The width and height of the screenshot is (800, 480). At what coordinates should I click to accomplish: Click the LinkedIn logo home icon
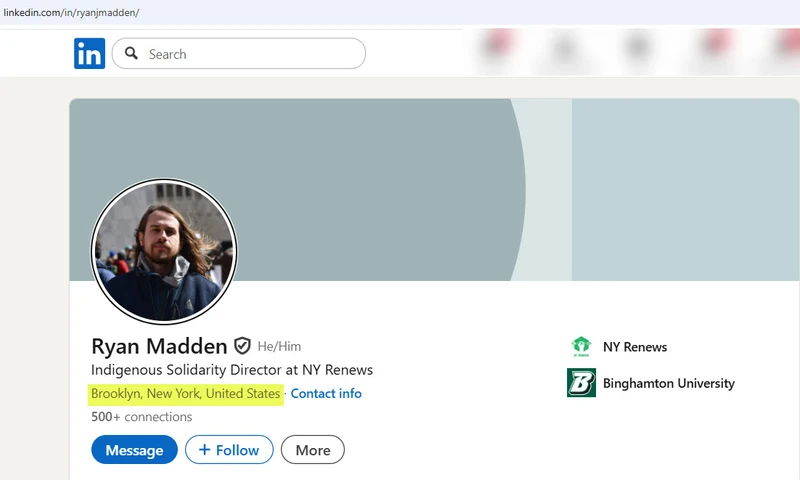coord(89,54)
